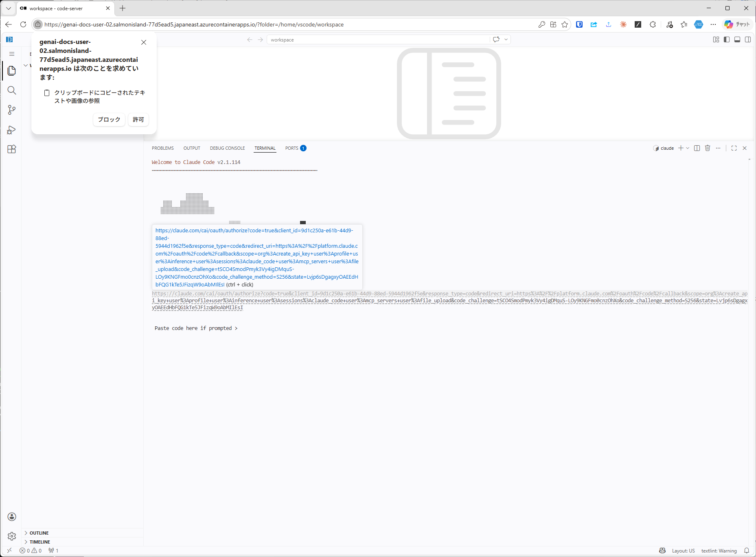The image size is (756, 557).
Task: Open the new terminal launch profile dropdown
Action: [x=688, y=148]
